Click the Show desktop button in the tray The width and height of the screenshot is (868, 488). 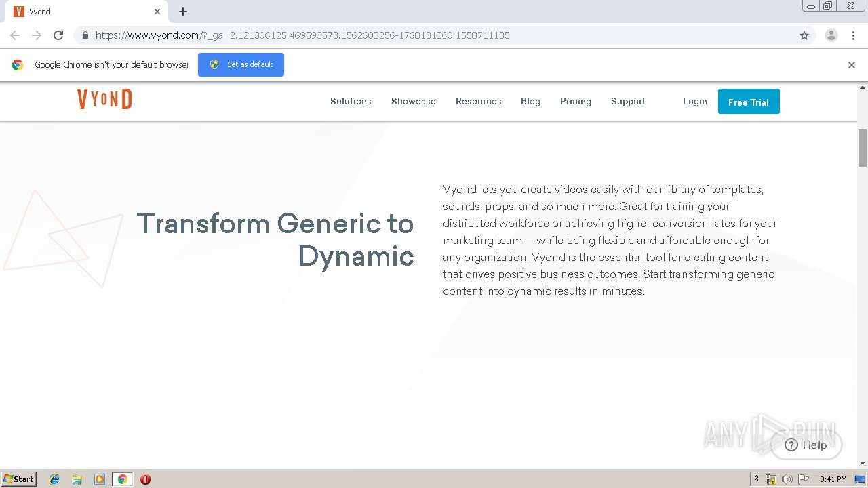(x=861, y=479)
